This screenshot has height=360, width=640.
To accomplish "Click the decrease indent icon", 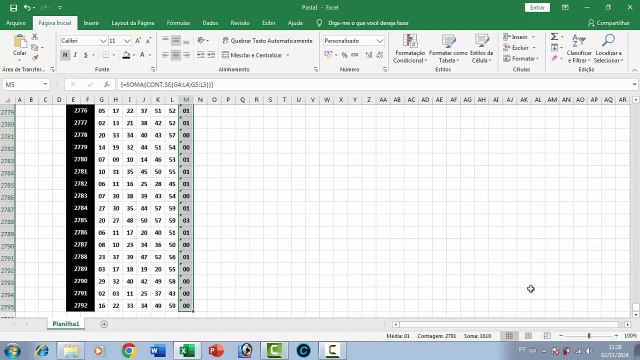I will [x=200, y=55].
